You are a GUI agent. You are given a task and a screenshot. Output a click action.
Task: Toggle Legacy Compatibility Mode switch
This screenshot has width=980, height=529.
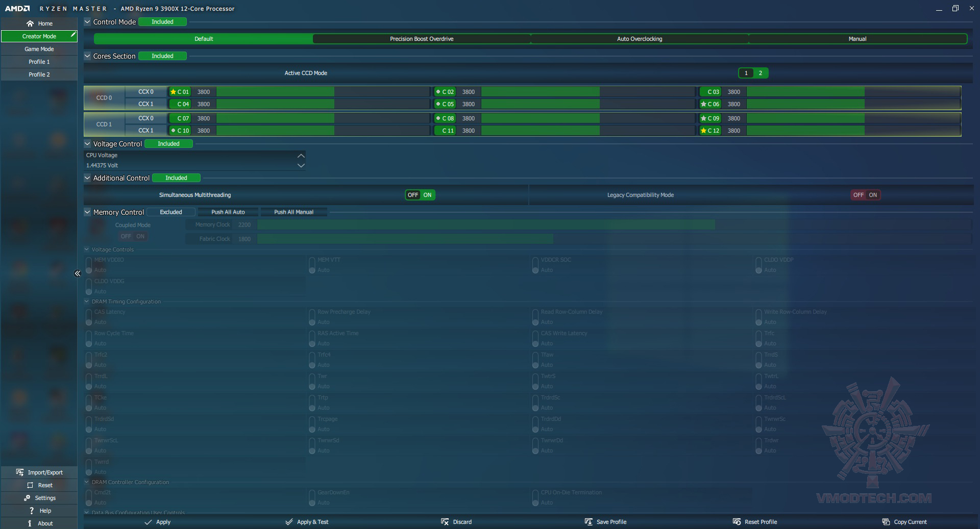click(x=866, y=195)
